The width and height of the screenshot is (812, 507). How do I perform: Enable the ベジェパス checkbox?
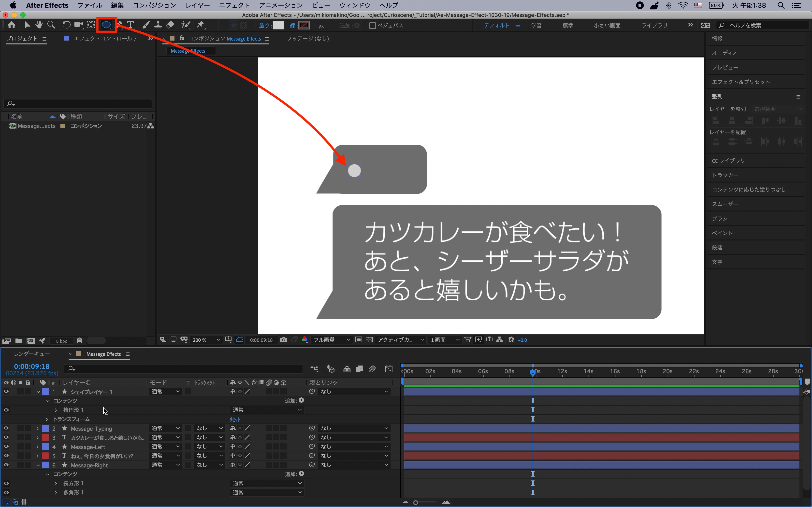[372, 26]
